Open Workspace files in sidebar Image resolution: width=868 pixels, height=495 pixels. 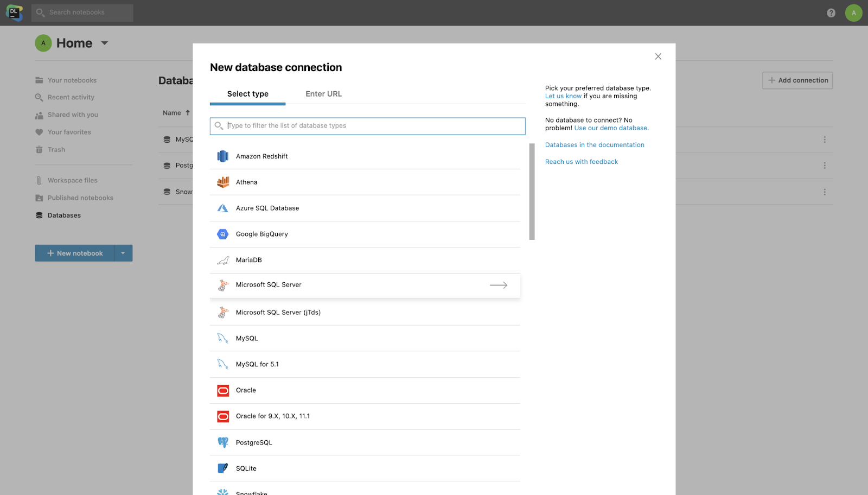pos(66,181)
